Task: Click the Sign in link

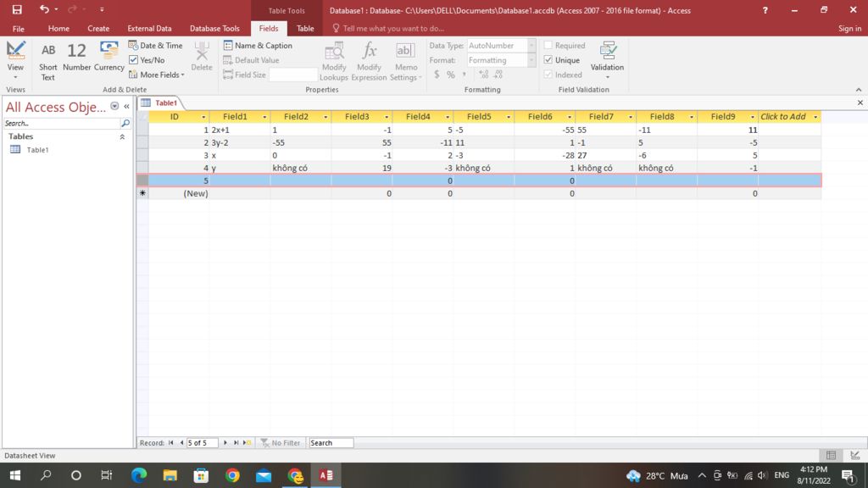Action: point(849,29)
